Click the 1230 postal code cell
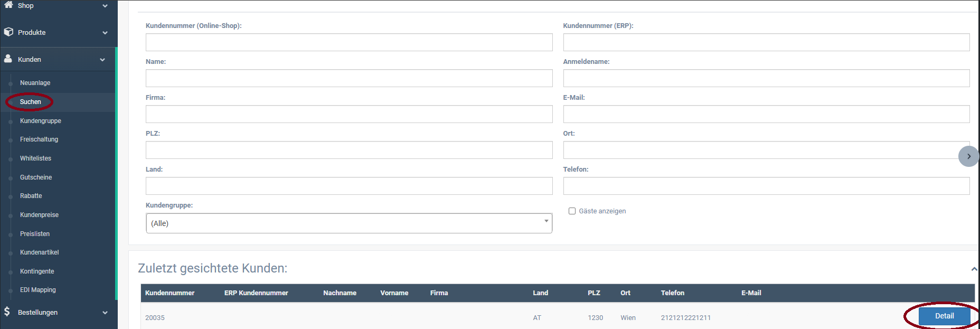Image resolution: width=980 pixels, height=329 pixels. point(595,318)
